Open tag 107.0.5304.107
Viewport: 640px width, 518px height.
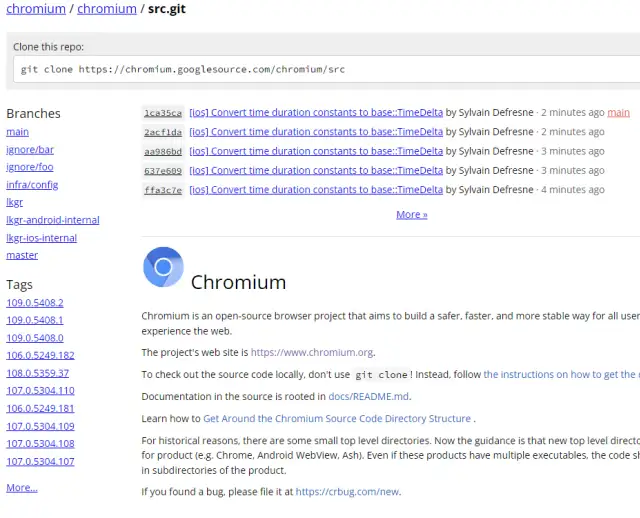(40, 462)
